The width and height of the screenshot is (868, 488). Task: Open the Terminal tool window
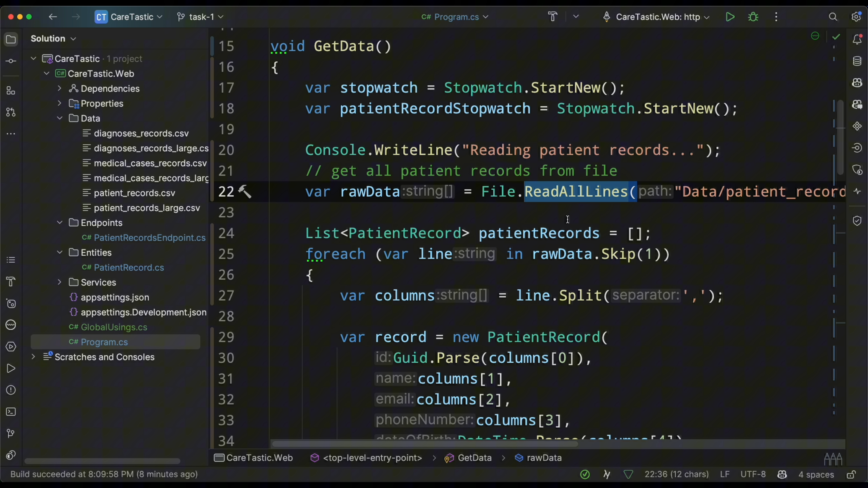coord(11,412)
